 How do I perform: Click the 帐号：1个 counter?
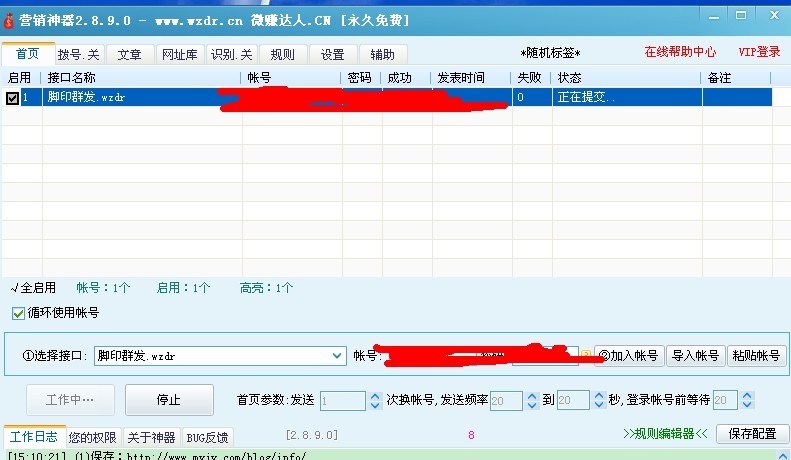click(103, 288)
